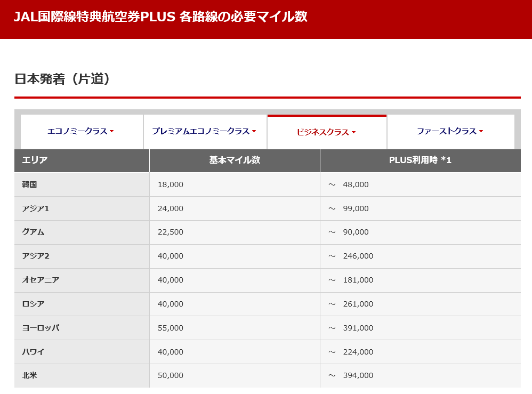Click the 22,500 base miles value

pos(171,232)
